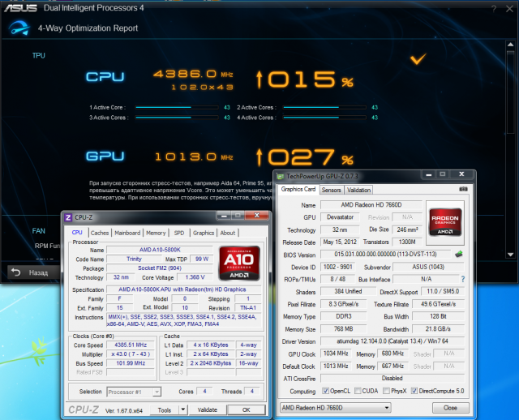Toggle the PhysX checkbox in GPU-Z
Screen dimensions: 519x420
click(386, 391)
